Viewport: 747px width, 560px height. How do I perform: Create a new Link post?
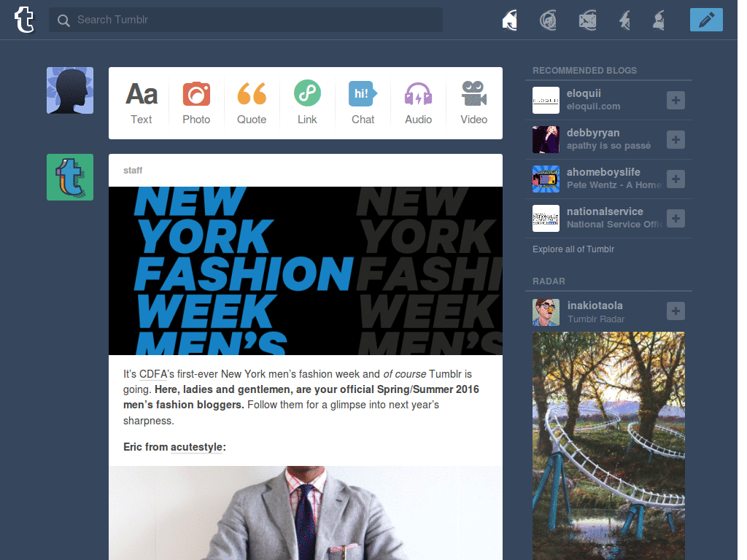click(x=307, y=103)
